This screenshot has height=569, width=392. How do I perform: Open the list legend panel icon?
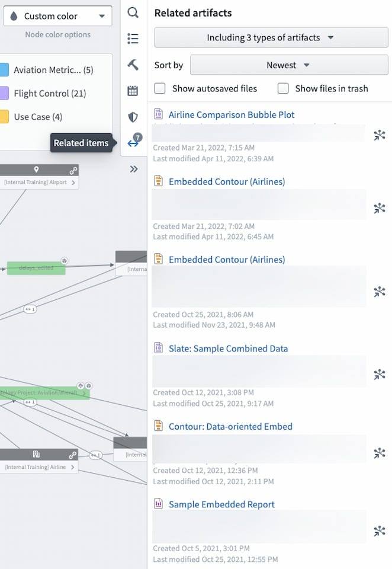pos(133,39)
